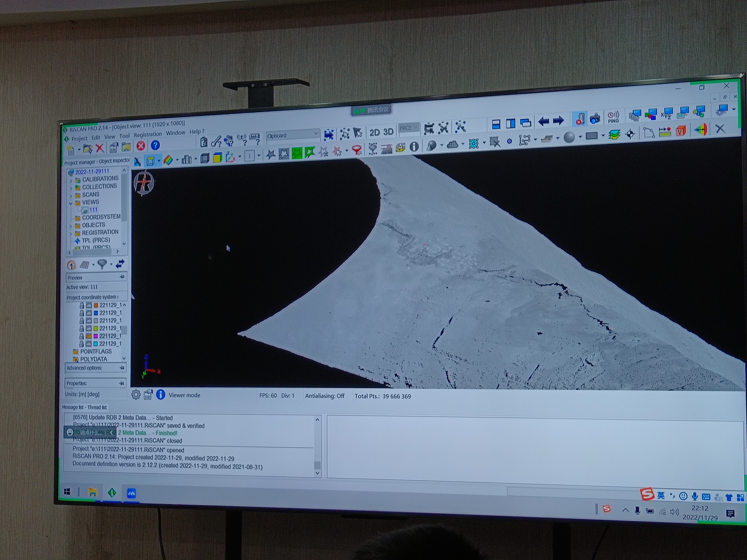Open the Registration menu
The width and height of the screenshot is (747, 560).
coord(148,134)
